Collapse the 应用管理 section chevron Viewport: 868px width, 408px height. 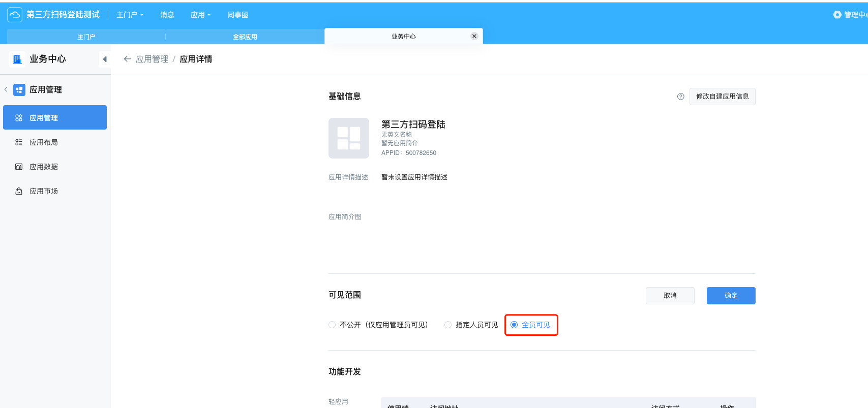pyautogui.click(x=6, y=89)
